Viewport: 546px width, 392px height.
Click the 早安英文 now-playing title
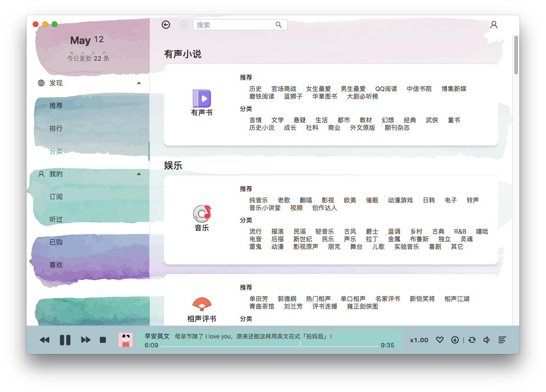pyautogui.click(x=157, y=336)
